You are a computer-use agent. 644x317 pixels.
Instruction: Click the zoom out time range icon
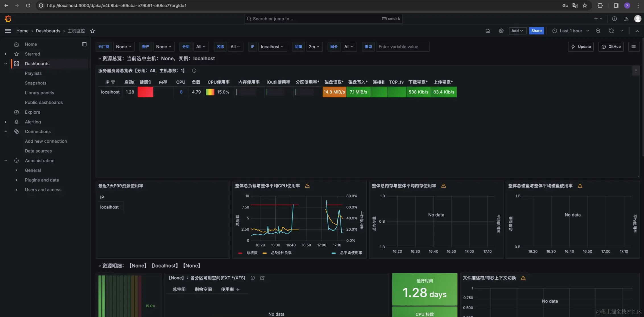click(598, 31)
